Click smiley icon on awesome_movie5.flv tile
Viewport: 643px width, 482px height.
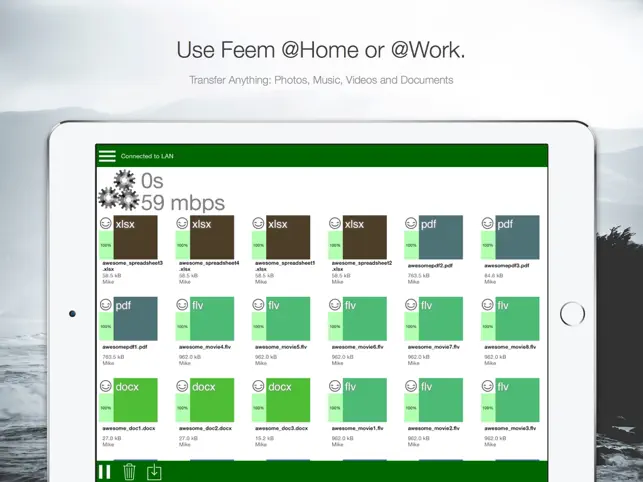click(258, 305)
